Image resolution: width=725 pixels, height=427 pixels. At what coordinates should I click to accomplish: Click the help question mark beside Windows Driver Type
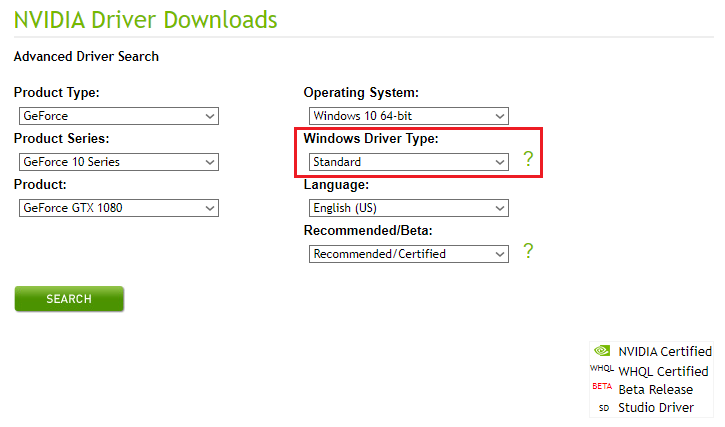pyautogui.click(x=529, y=160)
